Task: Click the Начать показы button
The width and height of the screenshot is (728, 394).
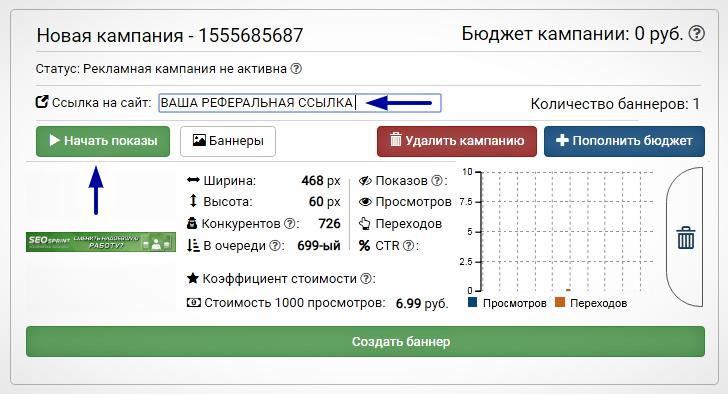Action: [x=103, y=141]
